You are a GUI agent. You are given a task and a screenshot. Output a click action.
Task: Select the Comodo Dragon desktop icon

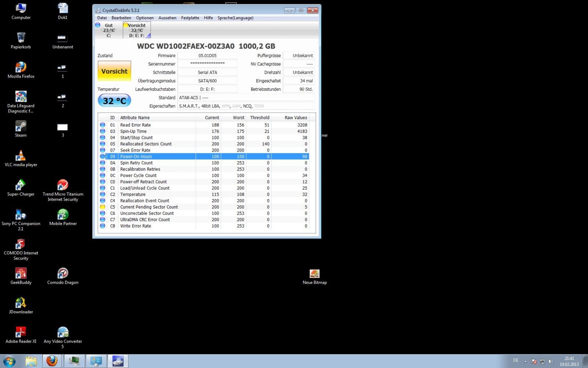[x=63, y=276]
